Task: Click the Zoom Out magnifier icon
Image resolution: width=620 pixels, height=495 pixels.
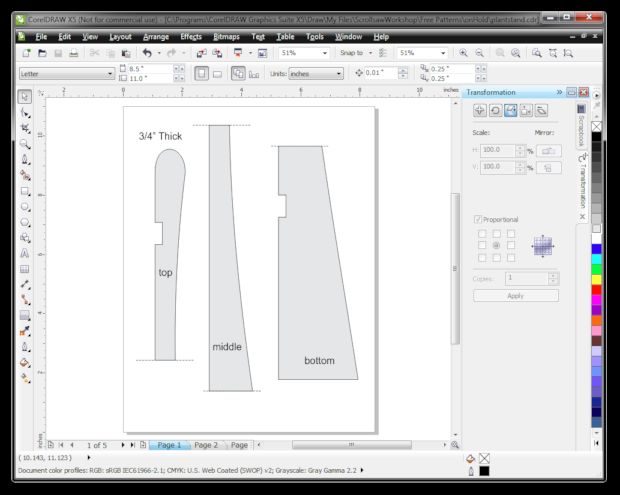Action: pos(479,53)
